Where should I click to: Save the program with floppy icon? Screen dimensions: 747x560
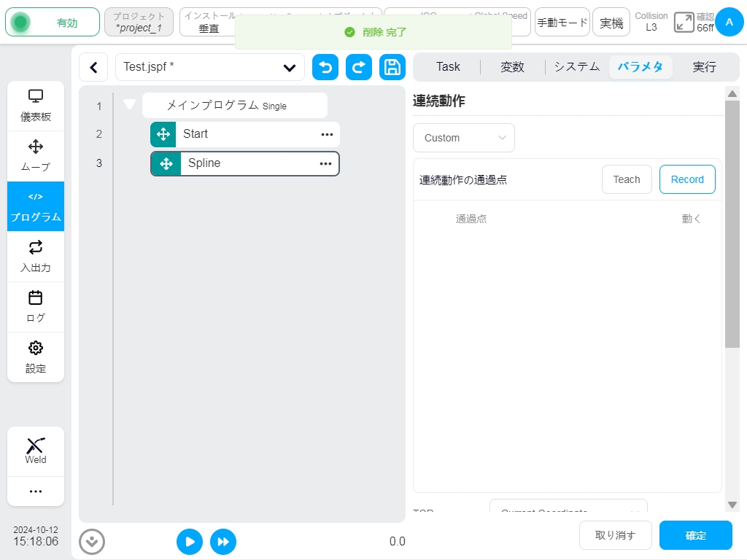392,67
